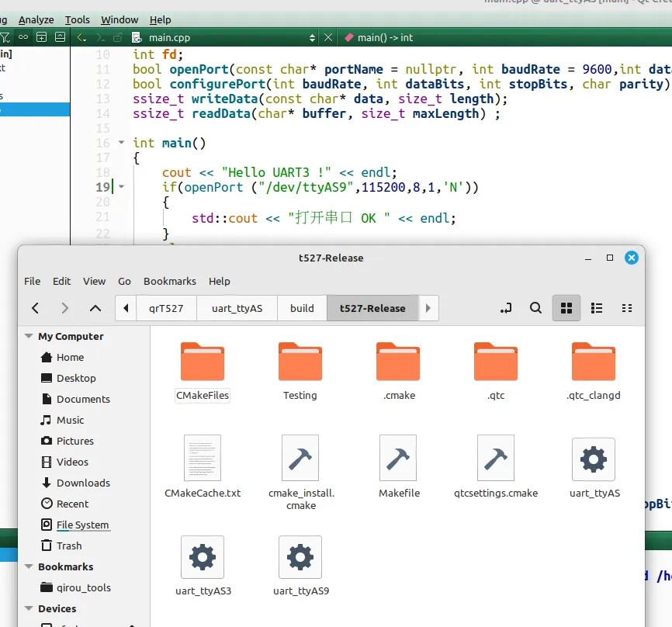
Task: Open the File menu in file manager
Action: tap(32, 281)
